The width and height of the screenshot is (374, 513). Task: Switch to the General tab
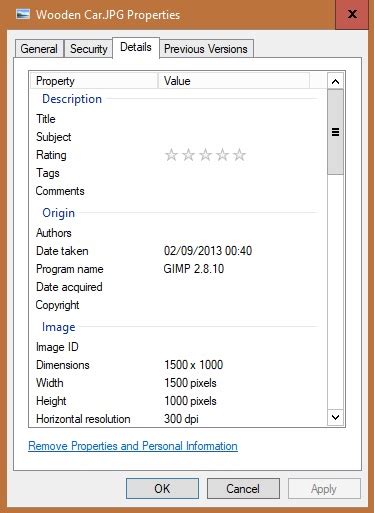39,49
